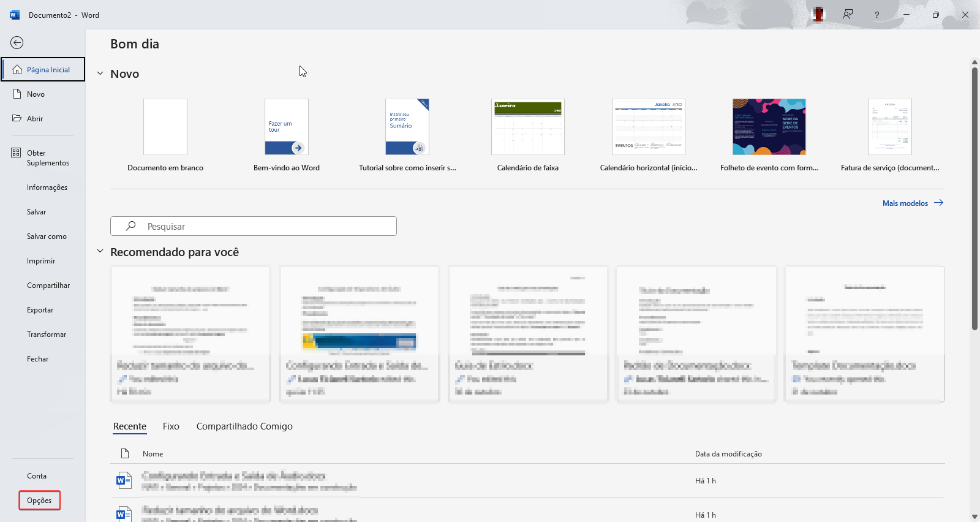This screenshot has height=522, width=980.
Task: Open Compartilhar option
Action: pyautogui.click(x=48, y=286)
